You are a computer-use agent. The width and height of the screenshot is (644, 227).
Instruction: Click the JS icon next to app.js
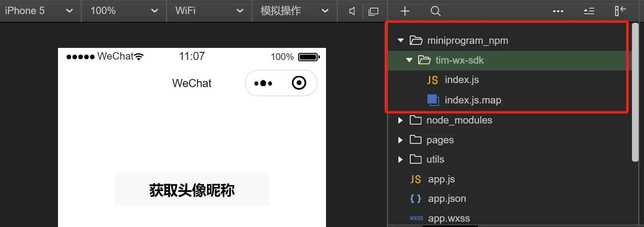click(x=415, y=179)
